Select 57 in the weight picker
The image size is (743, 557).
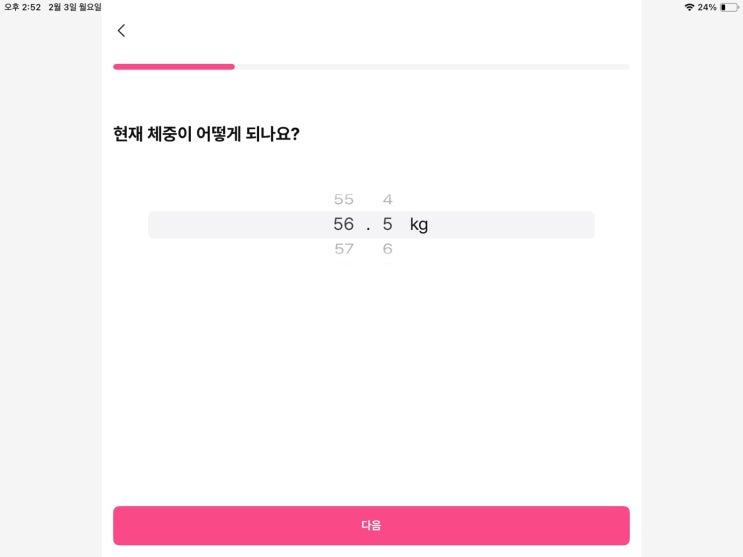(x=344, y=249)
